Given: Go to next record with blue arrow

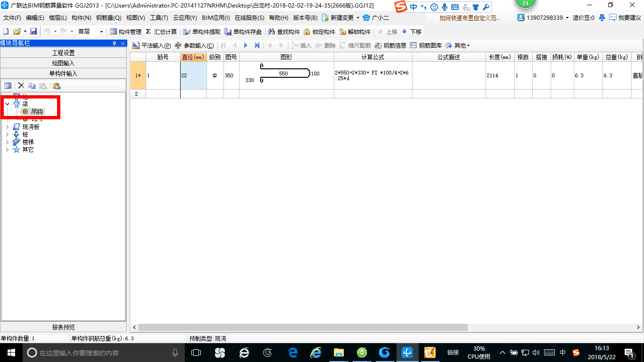Looking at the screenshot, I should 246,45.
